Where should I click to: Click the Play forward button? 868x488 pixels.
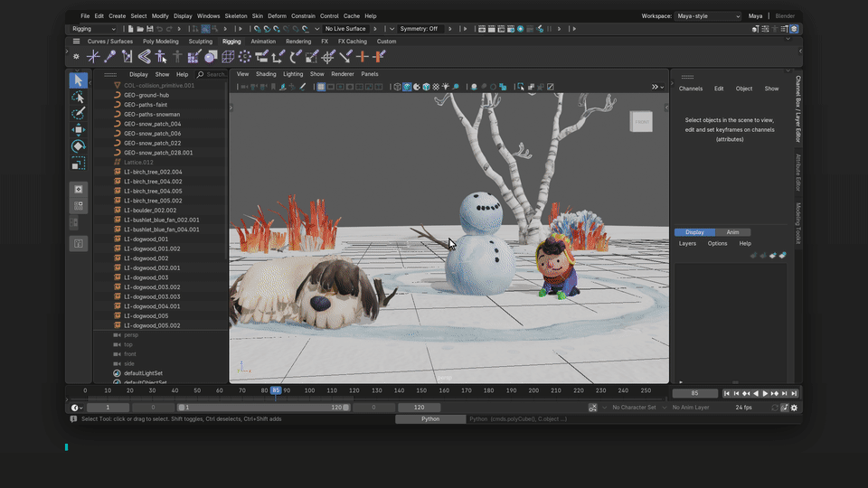click(765, 393)
